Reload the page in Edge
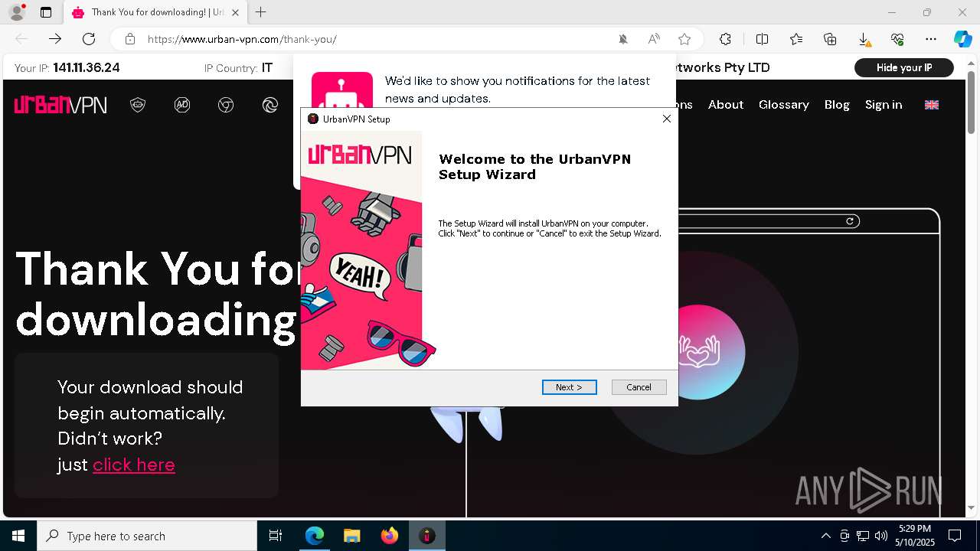Viewport: 980px width, 551px height. pyautogui.click(x=89, y=39)
